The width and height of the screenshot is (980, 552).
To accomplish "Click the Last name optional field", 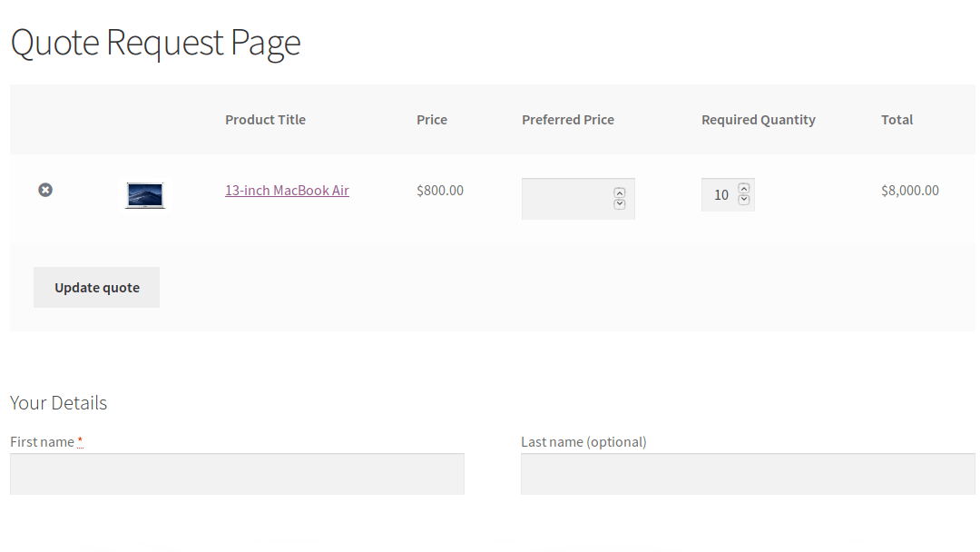I will point(747,473).
